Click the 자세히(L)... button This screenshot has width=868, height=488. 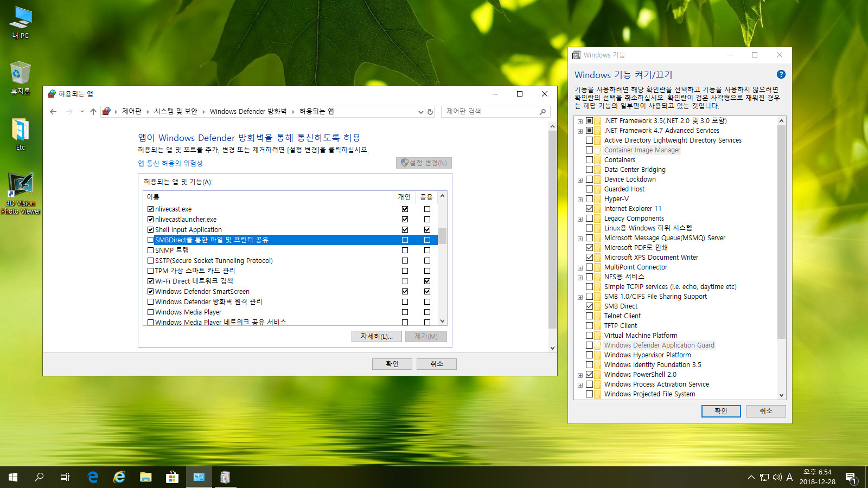376,336
